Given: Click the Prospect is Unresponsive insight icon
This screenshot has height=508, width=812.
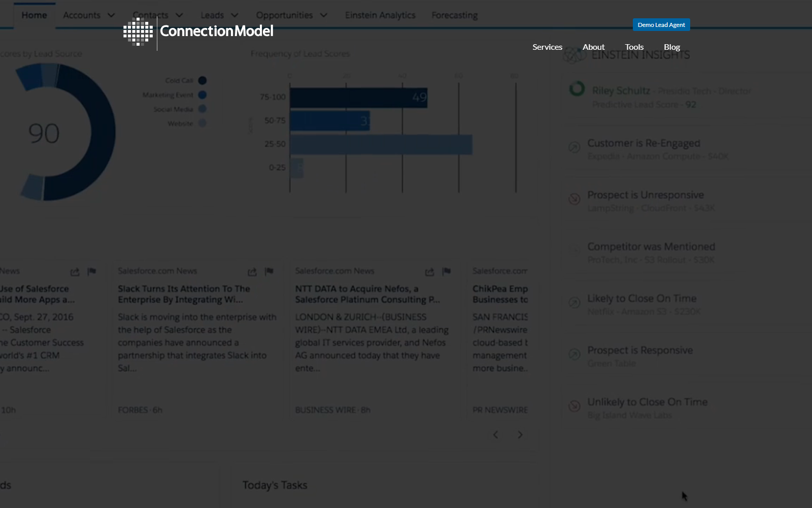Looking at the screenshot, I should point(574,199).
